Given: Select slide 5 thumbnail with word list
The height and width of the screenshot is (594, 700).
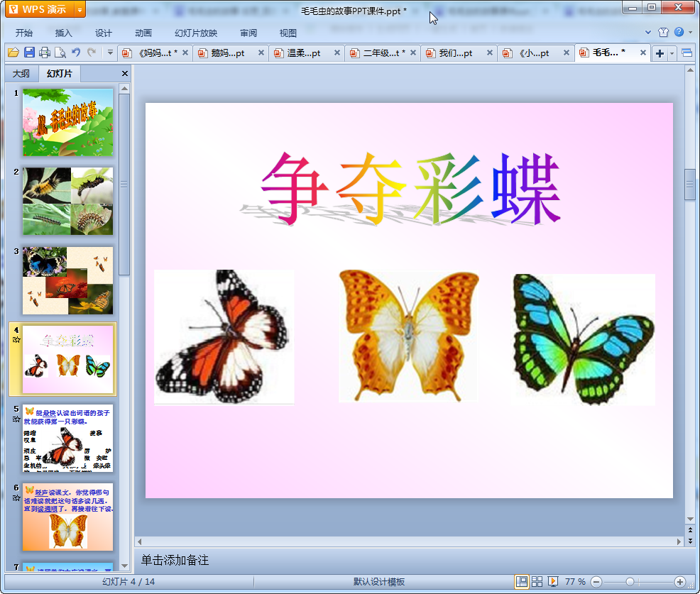Looking at the screenshot, I should pyautogui.click(x=68, y=439).
